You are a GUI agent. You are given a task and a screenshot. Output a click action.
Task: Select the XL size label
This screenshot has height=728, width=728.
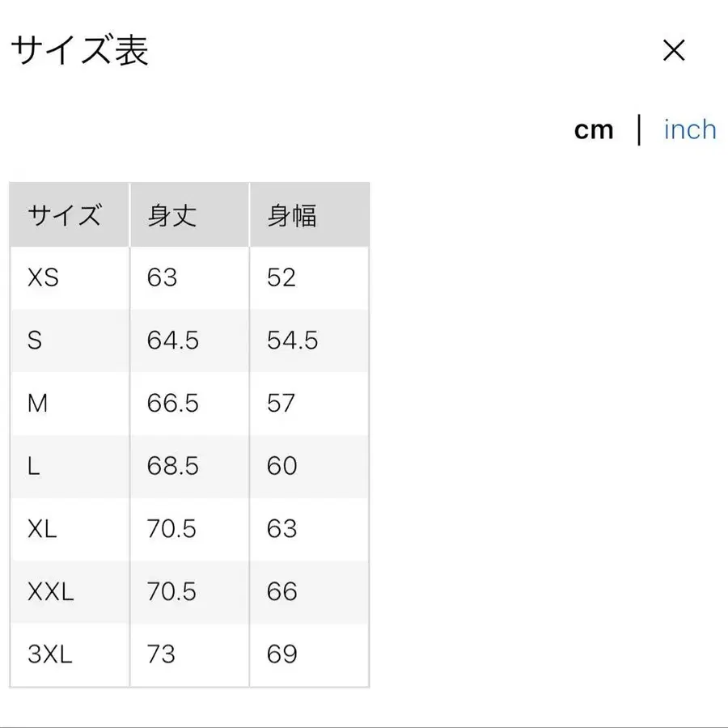click(x=42, y=530)
